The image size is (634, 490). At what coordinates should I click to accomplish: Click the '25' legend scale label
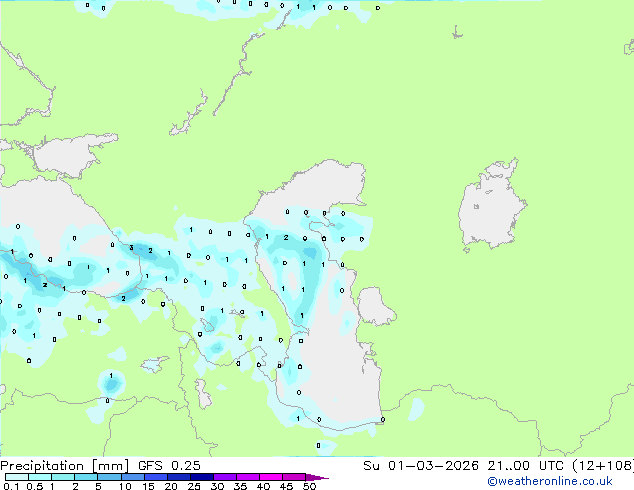coord(194,486)
